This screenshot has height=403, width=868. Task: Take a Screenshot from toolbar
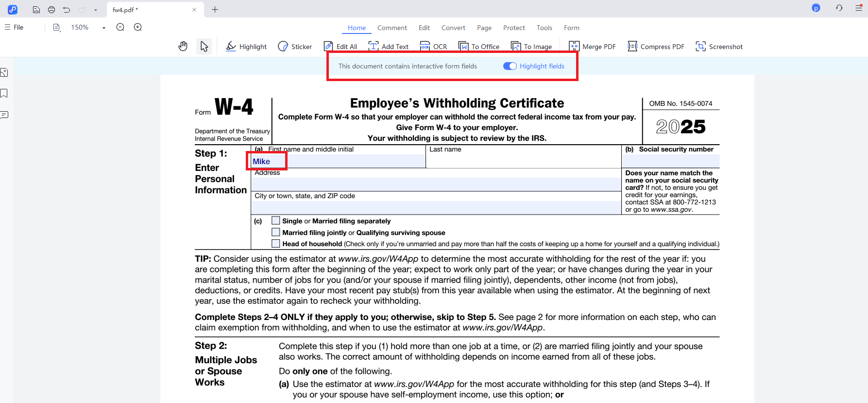719,47
